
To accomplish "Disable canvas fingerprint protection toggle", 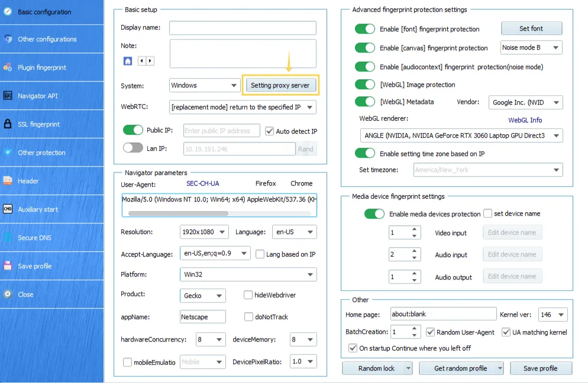I will click(x=364, y=48).
